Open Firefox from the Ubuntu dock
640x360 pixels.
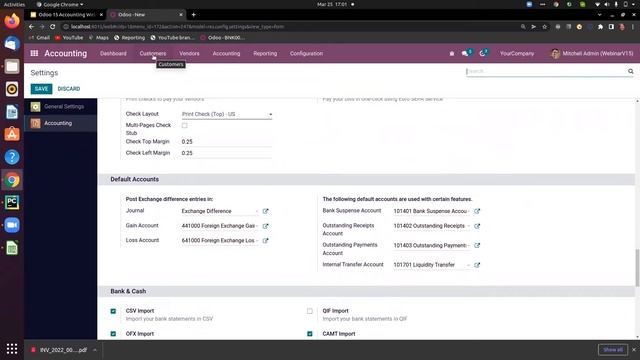[12, 21]
